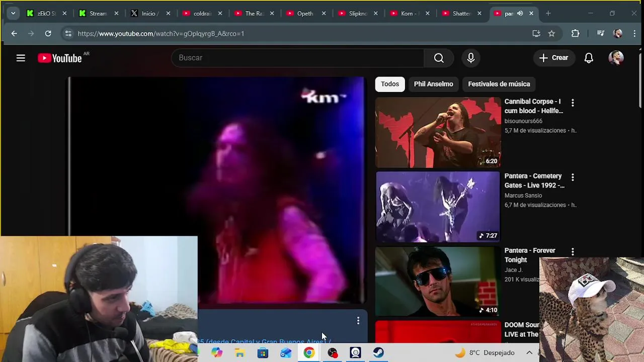Install app icon in the address bar
644x362 pixels.
536,33
